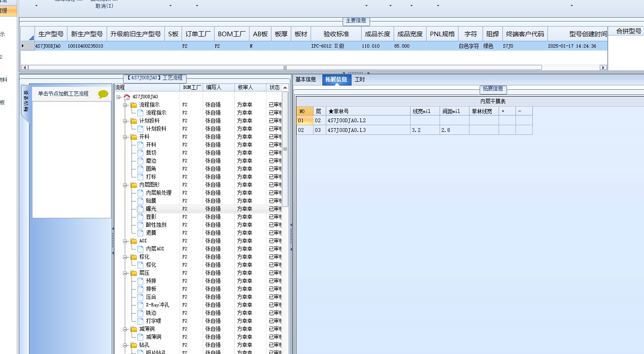Viewport: 644px width, 354px height.
Task: Click folder icon beside 钻孔 group
Action: (134, 345)
